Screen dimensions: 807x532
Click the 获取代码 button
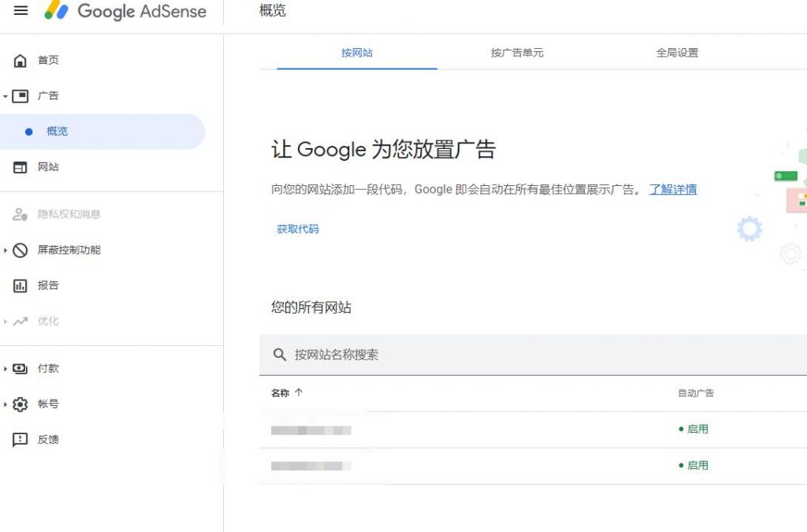coord(298,229)
